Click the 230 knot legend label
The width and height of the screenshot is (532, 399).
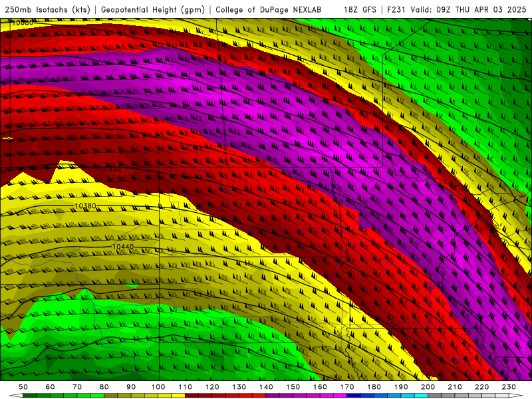click(509, 387)
